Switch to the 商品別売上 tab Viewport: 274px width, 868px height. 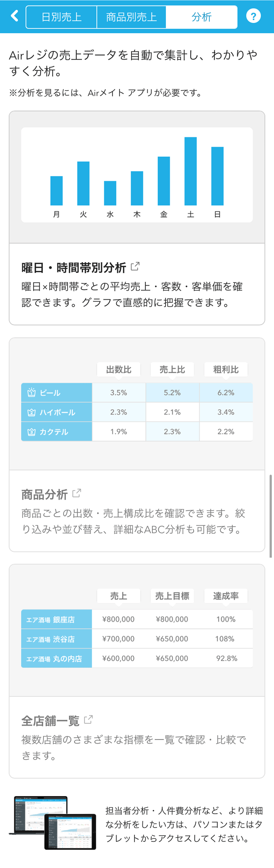click(x=131, y=16)
